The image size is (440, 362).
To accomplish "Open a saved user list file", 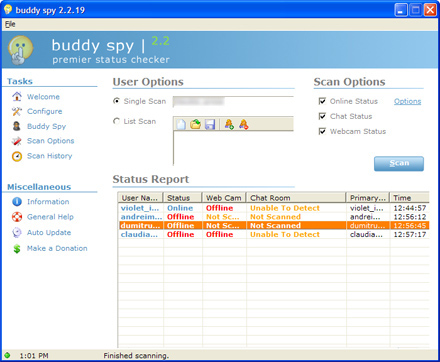I will point(195,124).
